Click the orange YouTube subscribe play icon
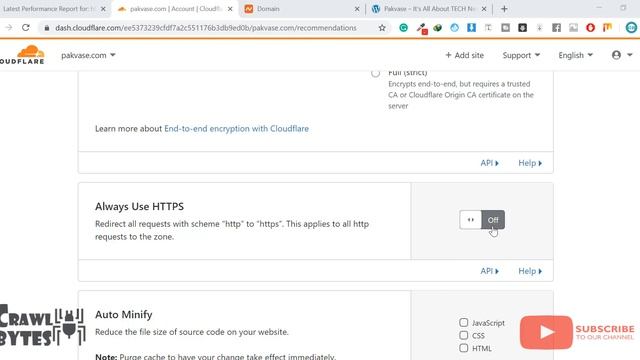This screenshot has width=640, height=360. (546, 332)
